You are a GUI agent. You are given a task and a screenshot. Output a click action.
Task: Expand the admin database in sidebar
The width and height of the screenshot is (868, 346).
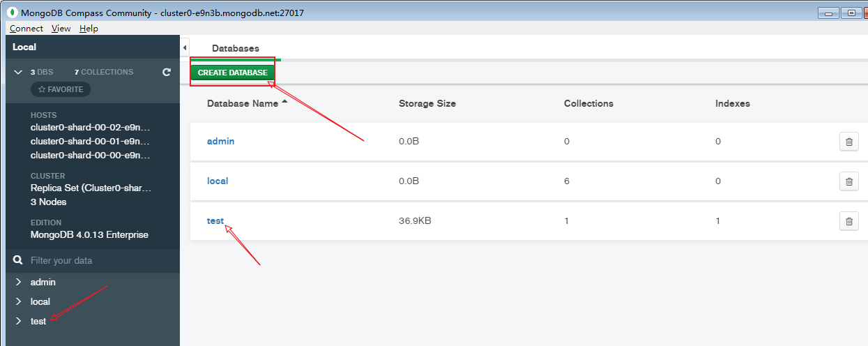tap(19, 283)
